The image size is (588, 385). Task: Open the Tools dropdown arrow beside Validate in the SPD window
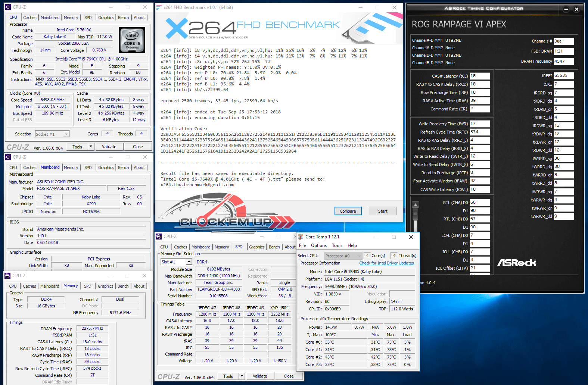point(242,376)
